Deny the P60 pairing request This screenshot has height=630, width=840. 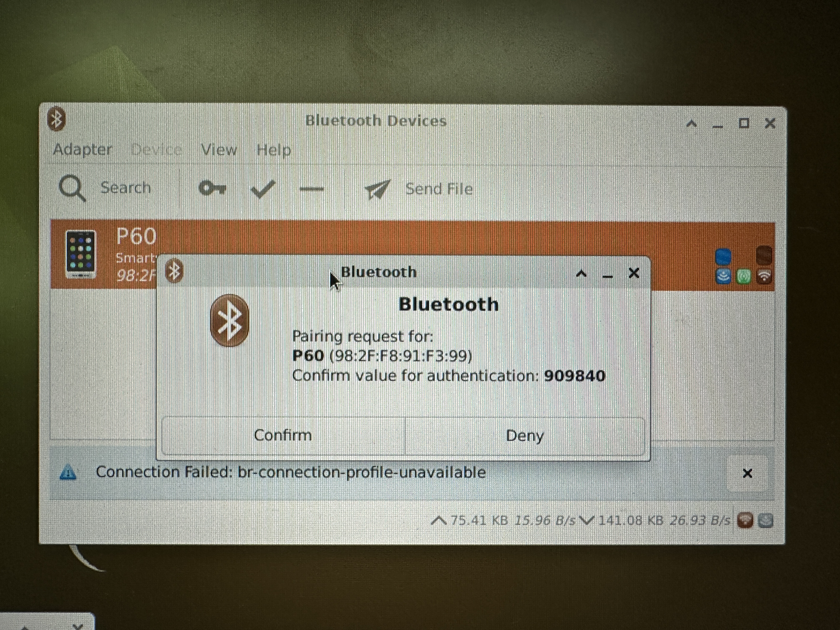pyautogui.click(x=525, y=436)
